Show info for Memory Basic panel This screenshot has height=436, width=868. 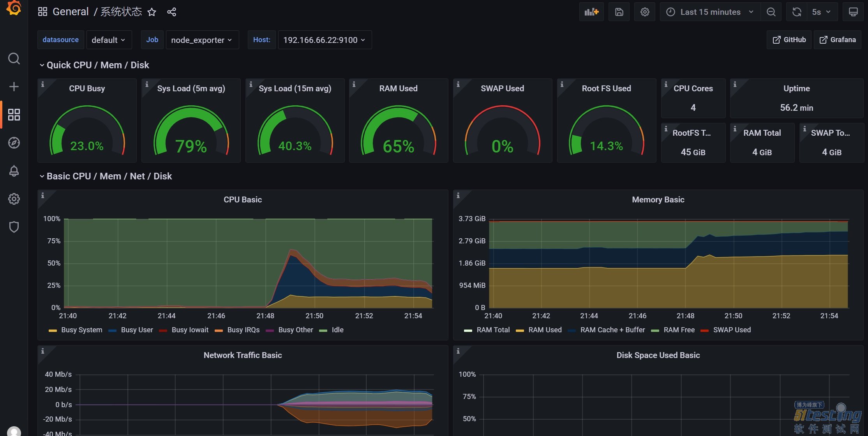click(458, 195)
